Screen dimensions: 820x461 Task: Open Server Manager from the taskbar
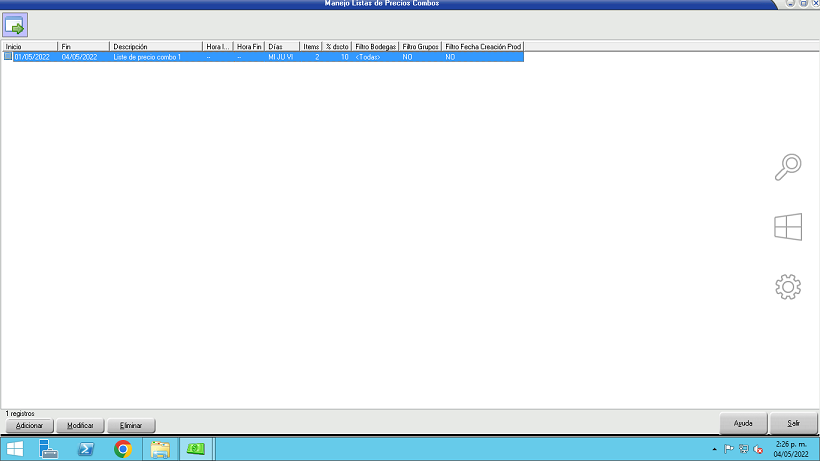(x=50, y=449)
